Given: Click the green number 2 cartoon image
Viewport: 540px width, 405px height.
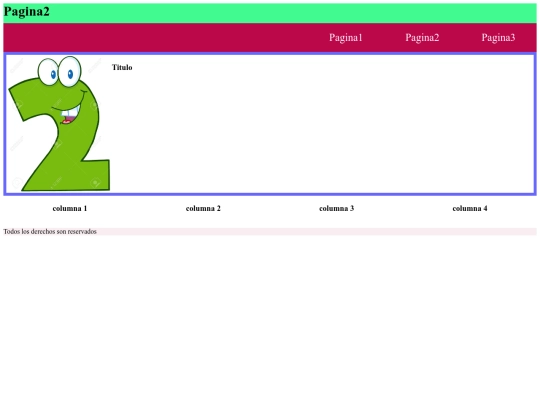Looking at the screenshot, I should (x=59, y=124).
